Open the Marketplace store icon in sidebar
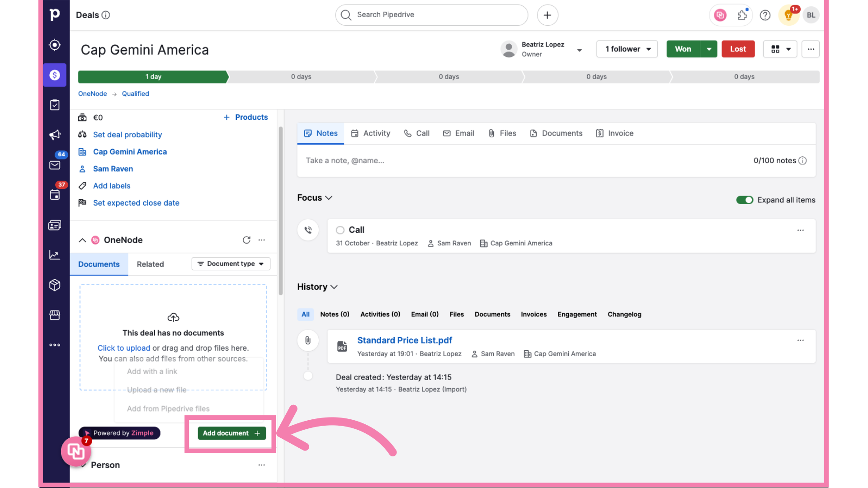The image size is (868, 488). pos(55,315)
